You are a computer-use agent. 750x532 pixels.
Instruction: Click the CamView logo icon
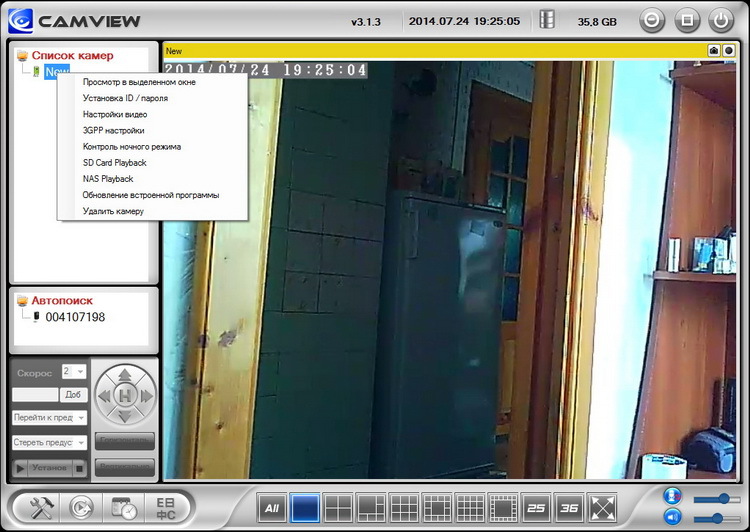[x=21, y=21]
